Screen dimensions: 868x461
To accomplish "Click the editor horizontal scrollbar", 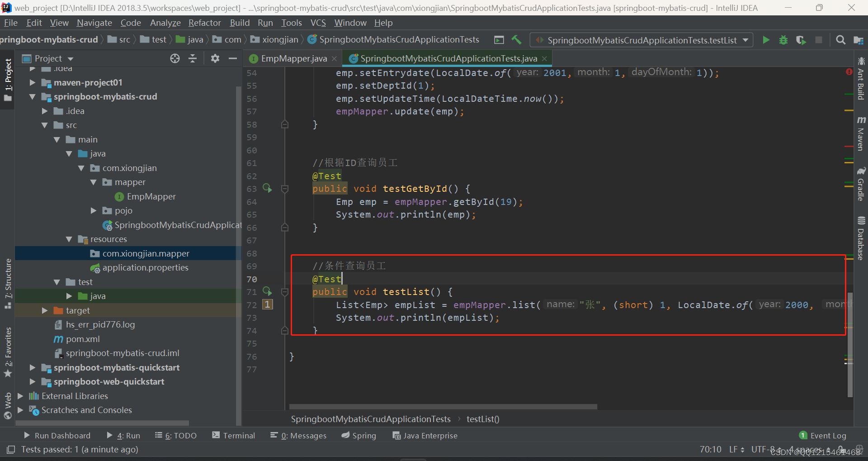I will pyautogui.click(x=443, y=406).
